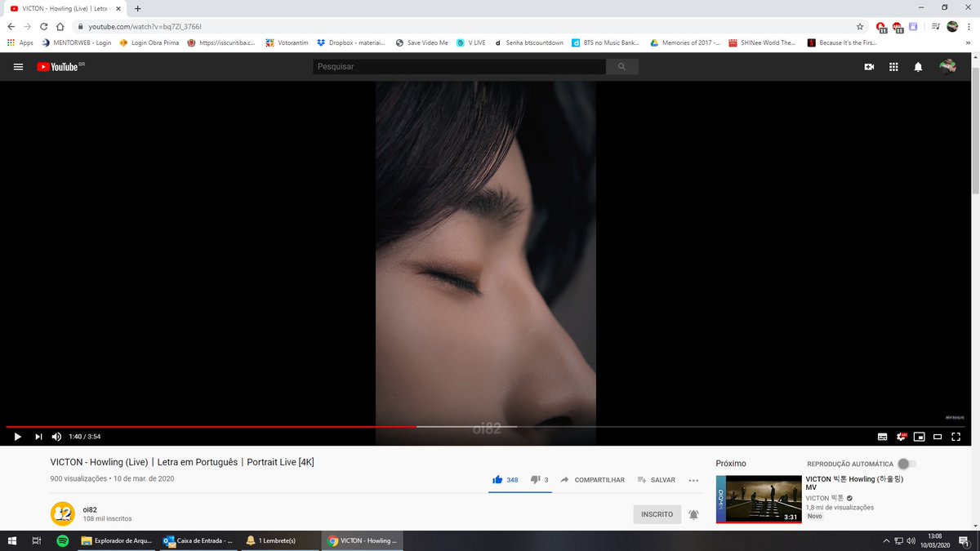Open the Votorantim bookmark
Viewport: 980px width, 551px height.
pos(287,42)
